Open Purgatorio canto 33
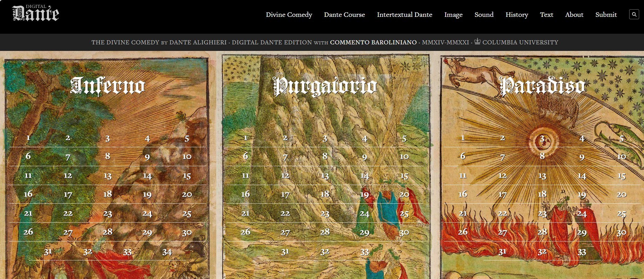Viewport: 644px width, 279px height. pos(365,252)
